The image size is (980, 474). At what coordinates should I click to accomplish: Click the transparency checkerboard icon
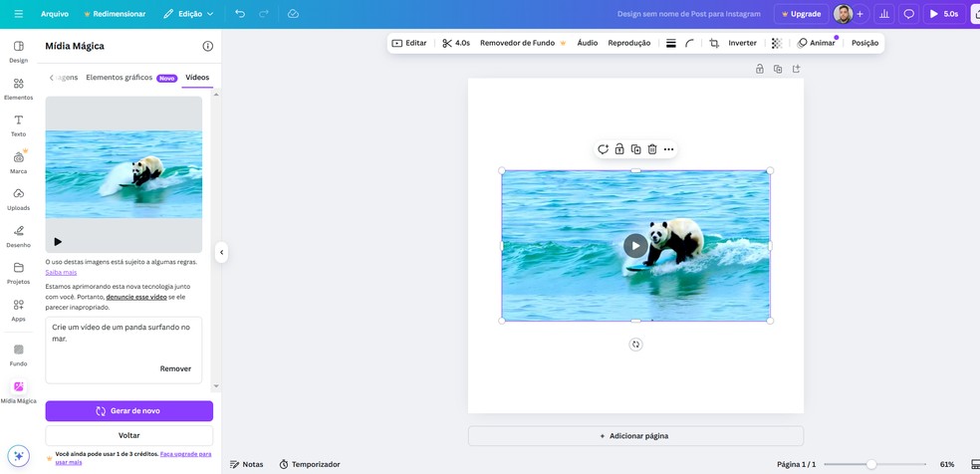pyautogui.click(x=776, y=43)
